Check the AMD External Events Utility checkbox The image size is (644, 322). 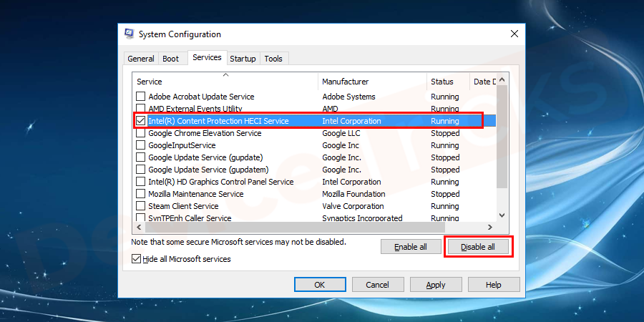click(x=141, y=109)
